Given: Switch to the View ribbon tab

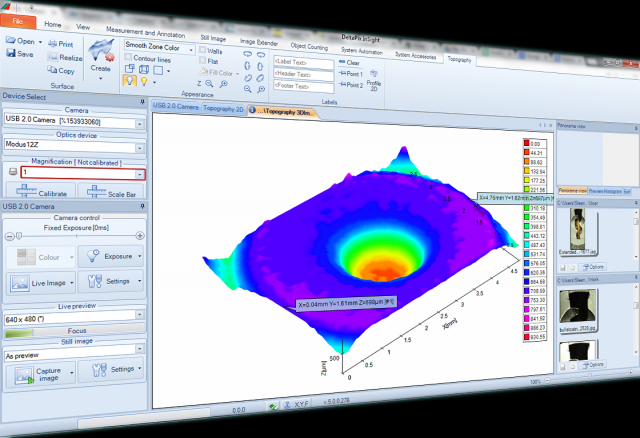Looking at the screenshot, I should 83,27.
